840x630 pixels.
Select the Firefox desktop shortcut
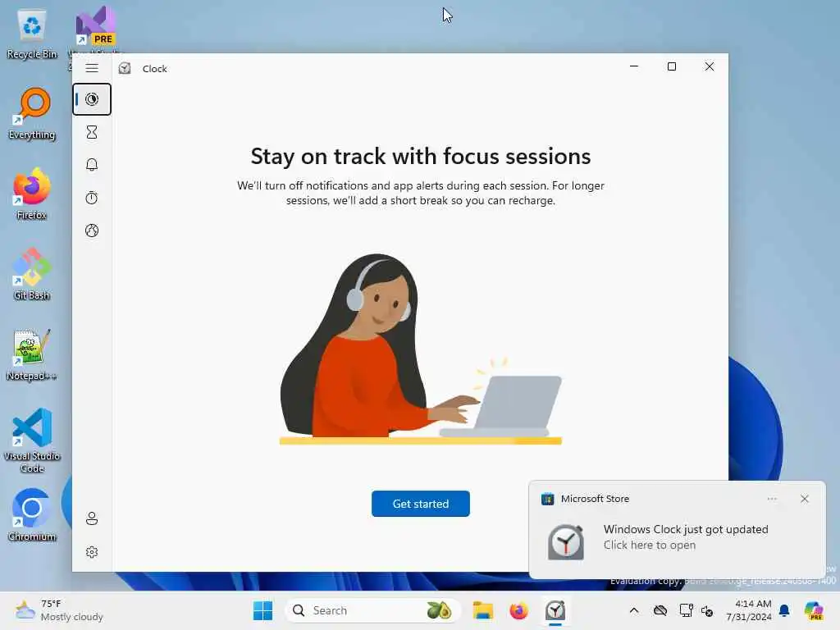32,194
